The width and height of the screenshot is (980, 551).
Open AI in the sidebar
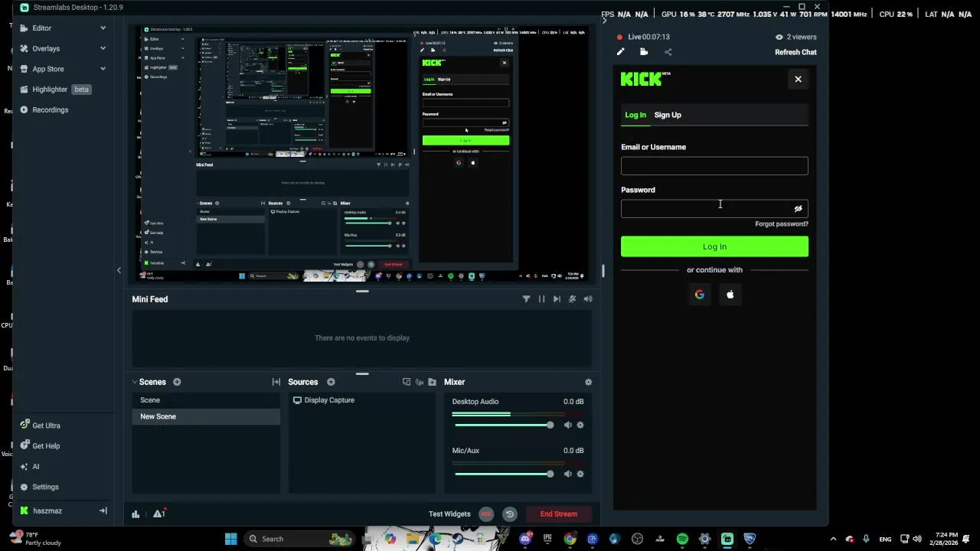(35, 467)
